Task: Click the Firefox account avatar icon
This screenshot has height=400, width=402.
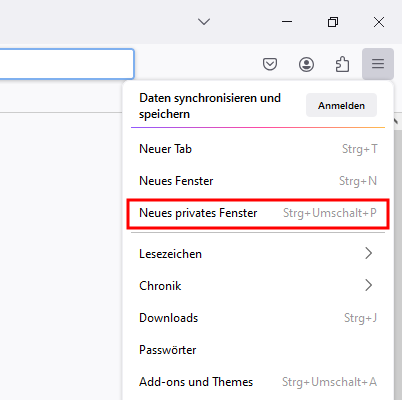Action: click(x=306, y=64)
